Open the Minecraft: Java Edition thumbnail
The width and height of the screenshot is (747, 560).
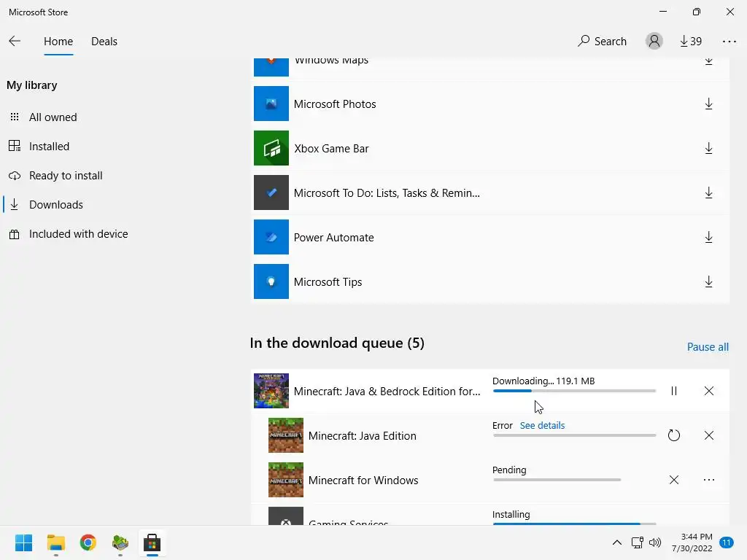tap(286, 435)
